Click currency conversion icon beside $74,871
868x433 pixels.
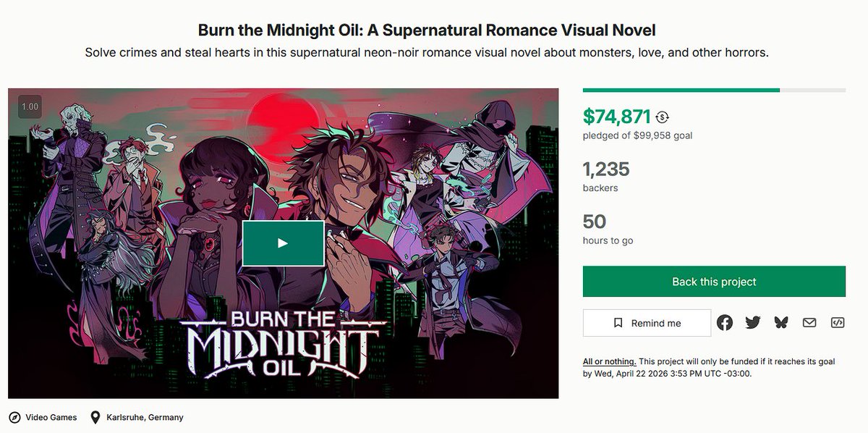tap(663, 117)
